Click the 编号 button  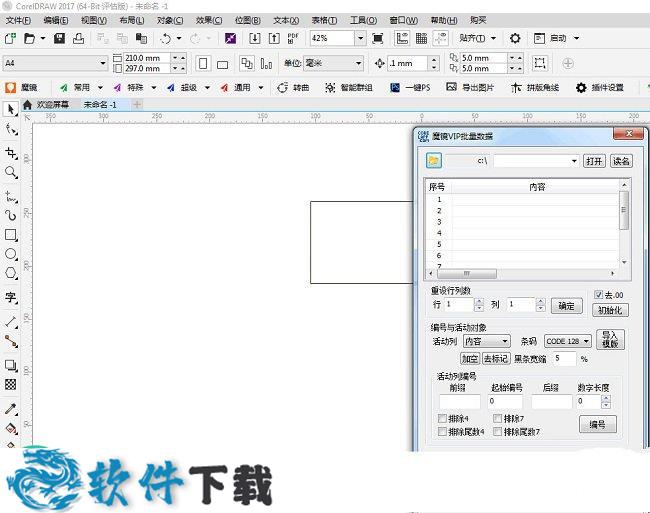tap(597, 424)
